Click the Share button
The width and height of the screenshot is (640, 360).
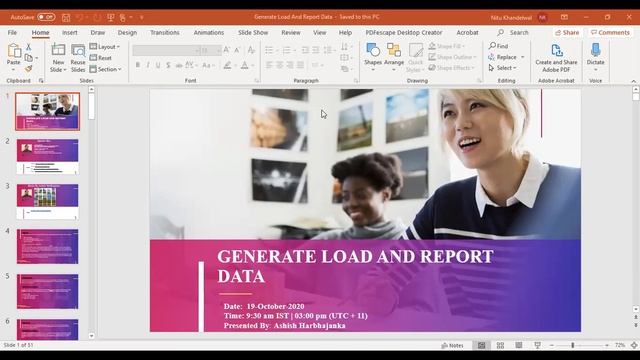pos(567,32)
